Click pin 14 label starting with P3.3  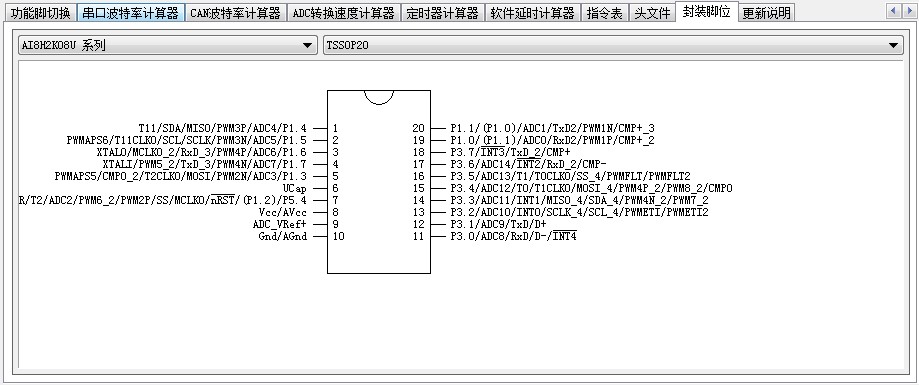(x=579, y=200)
